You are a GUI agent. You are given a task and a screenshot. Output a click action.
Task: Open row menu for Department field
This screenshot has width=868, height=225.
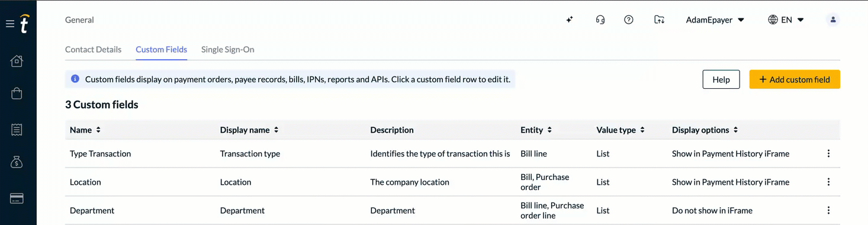click(x=828, y=210)
